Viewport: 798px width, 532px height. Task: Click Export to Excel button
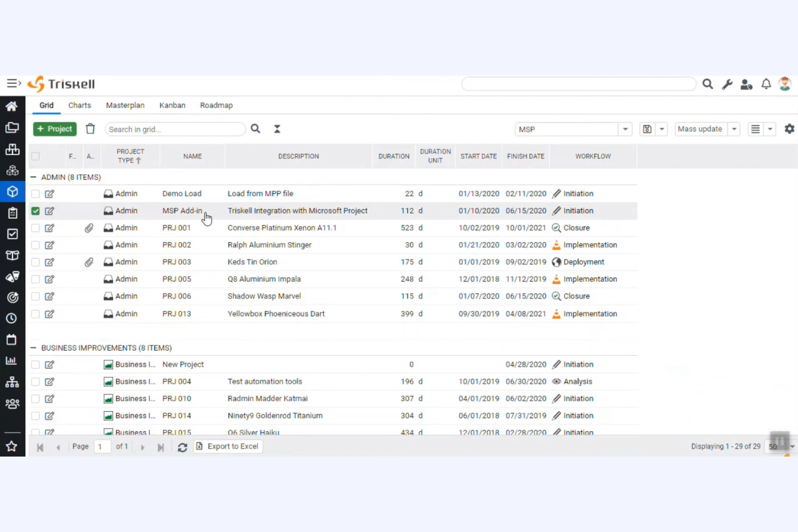click(x=228, y=446)
